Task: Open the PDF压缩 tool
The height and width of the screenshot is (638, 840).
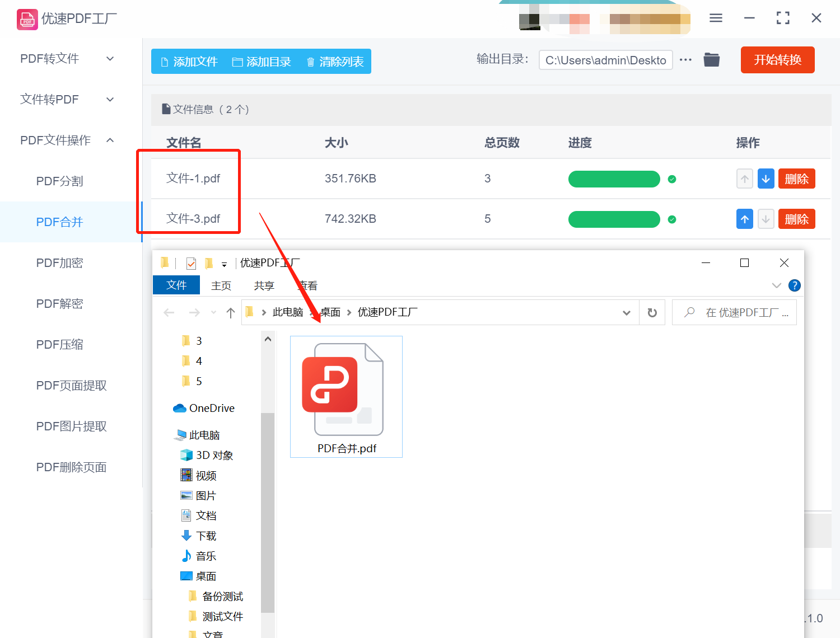Action: point(59,345)
